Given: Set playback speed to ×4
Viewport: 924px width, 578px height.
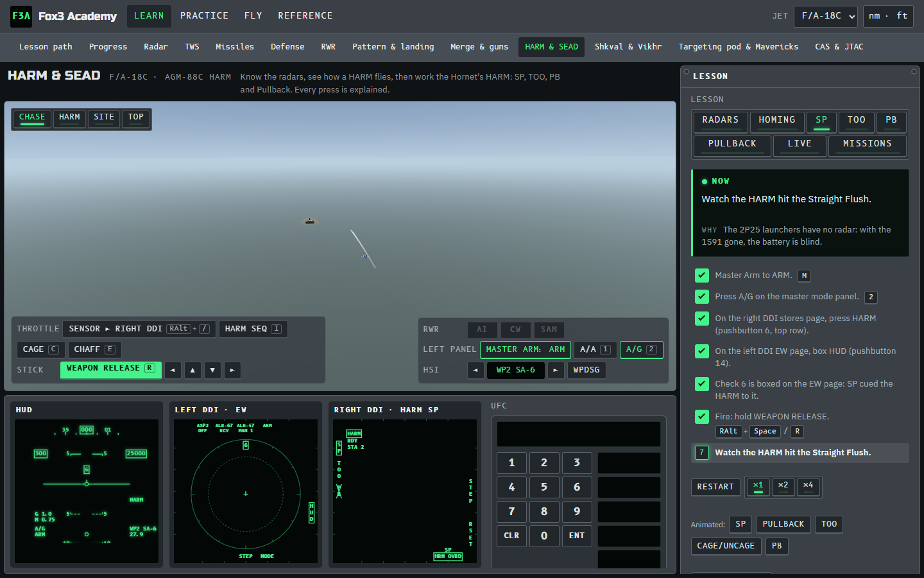Looking at the screenshot, I should click(808, 487).
